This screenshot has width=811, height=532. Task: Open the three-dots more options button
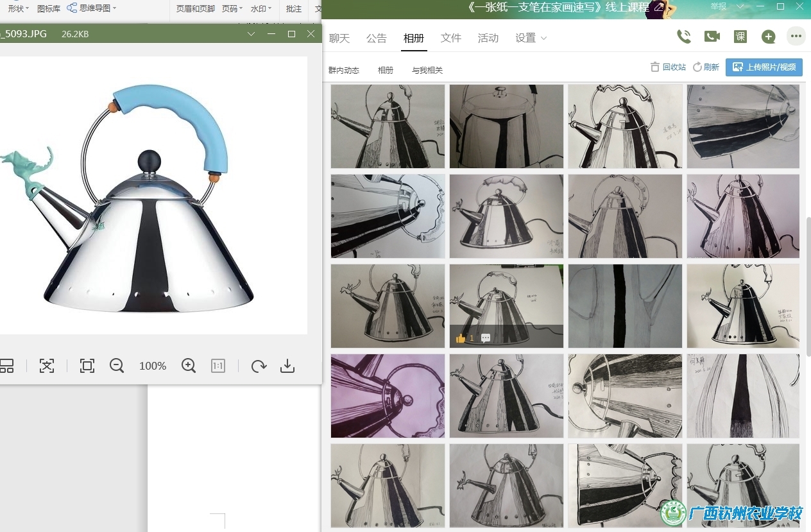[796, 37]
